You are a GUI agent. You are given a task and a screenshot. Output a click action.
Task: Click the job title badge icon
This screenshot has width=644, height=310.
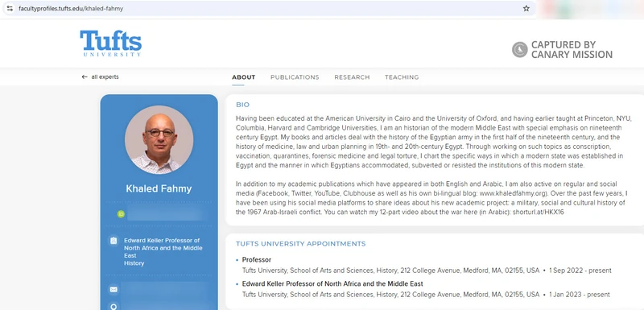pyautogui.click(x=114, y=241)
